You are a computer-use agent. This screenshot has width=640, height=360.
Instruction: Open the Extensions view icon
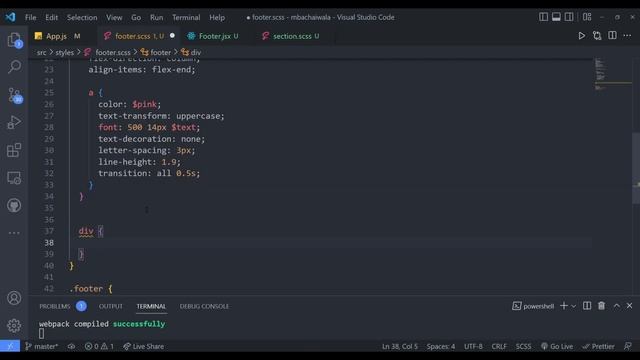(x=14, y=150)
